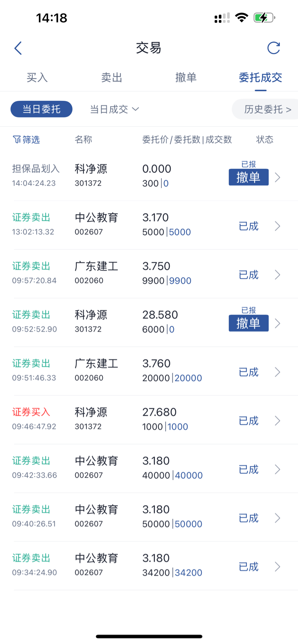Image resolution: width=298 pixels, height=644 pixels.
Task: Open 历史委托 history expander
Action: click(267, 109)
